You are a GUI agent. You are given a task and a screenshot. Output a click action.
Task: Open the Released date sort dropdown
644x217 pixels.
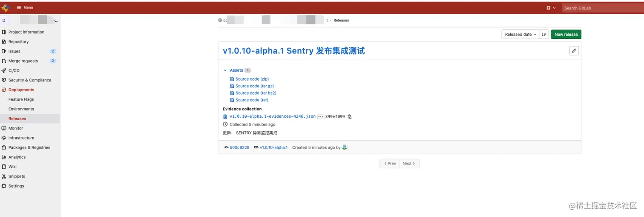520,35
